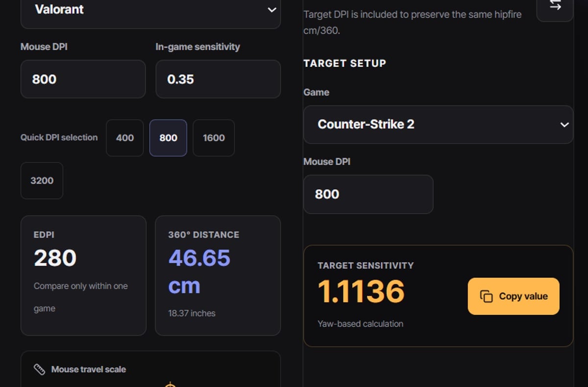588x387 pixels.
Task: Click the 18.37 inches text
Action: (x=192, y=313)
